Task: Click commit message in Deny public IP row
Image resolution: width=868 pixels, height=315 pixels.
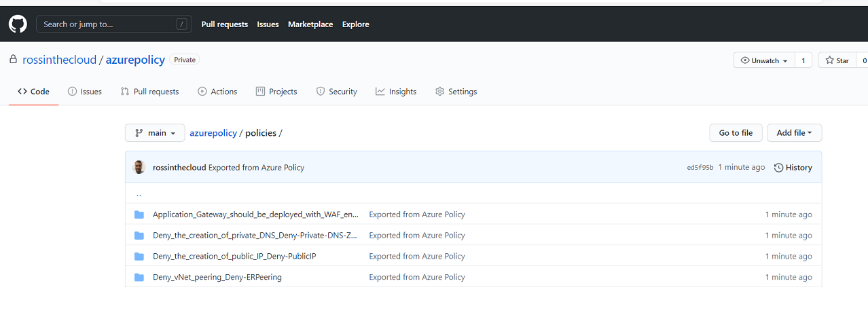Action: pos(417,256)
